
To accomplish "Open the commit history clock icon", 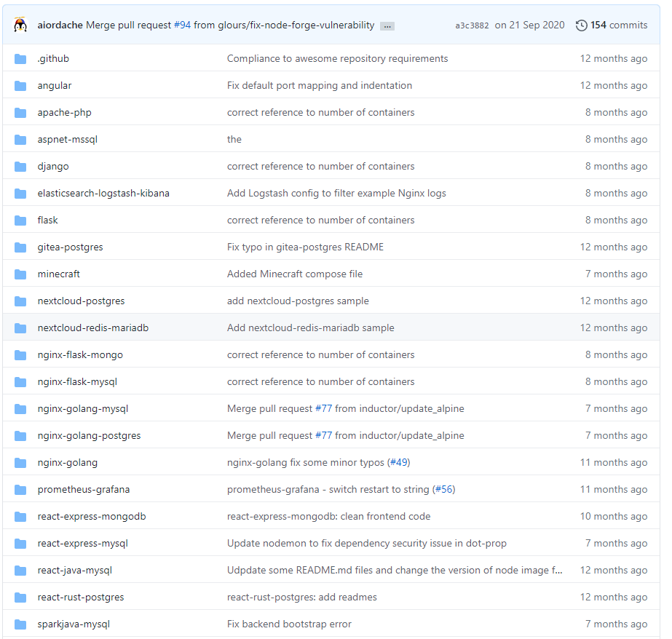I will pos(581,25).
